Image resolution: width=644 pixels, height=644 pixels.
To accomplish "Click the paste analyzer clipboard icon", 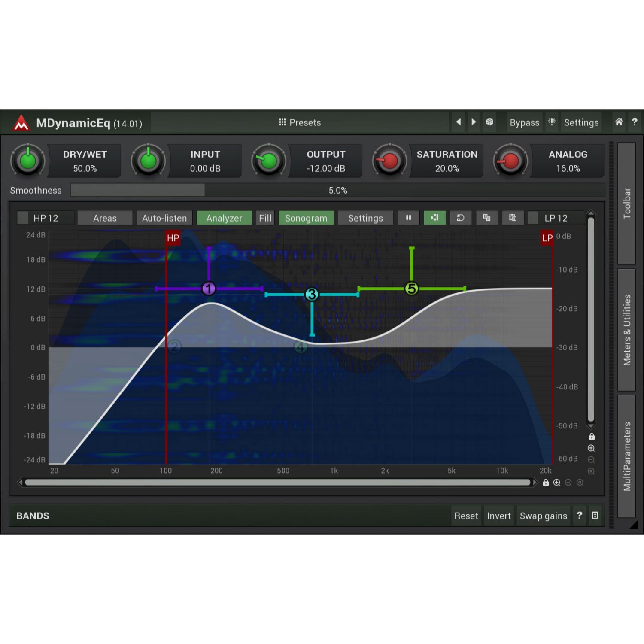I will (513, 218).
